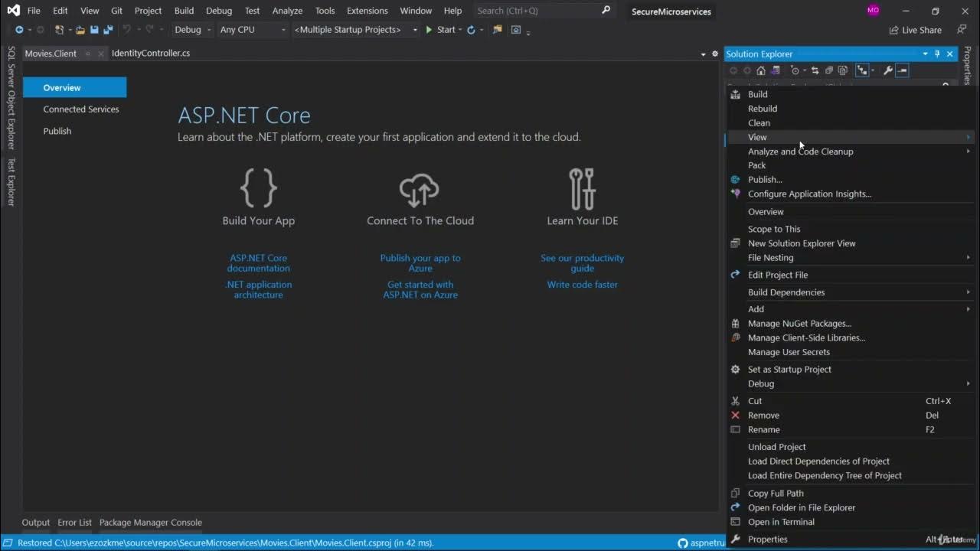Screen dimensions: 980x551
Task: Toggle Preview Selected Items button
Action: [x=902, y=70]
